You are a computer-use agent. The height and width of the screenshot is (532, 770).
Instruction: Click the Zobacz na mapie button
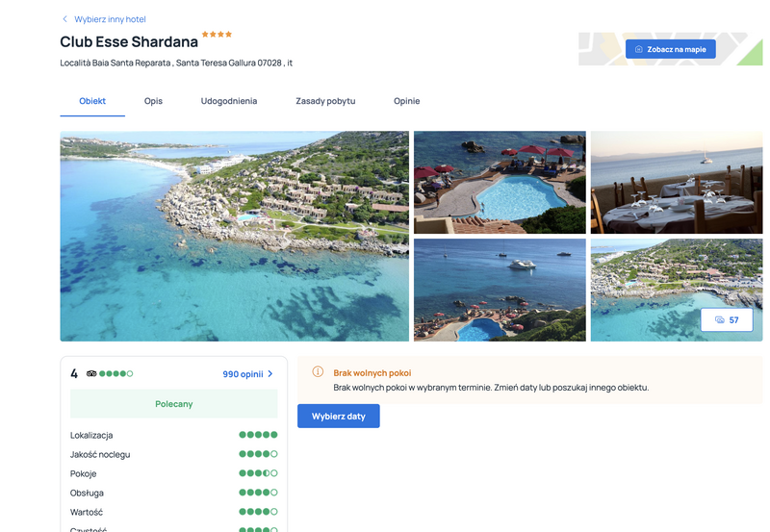pyautogui.click(x=670, y=49)
